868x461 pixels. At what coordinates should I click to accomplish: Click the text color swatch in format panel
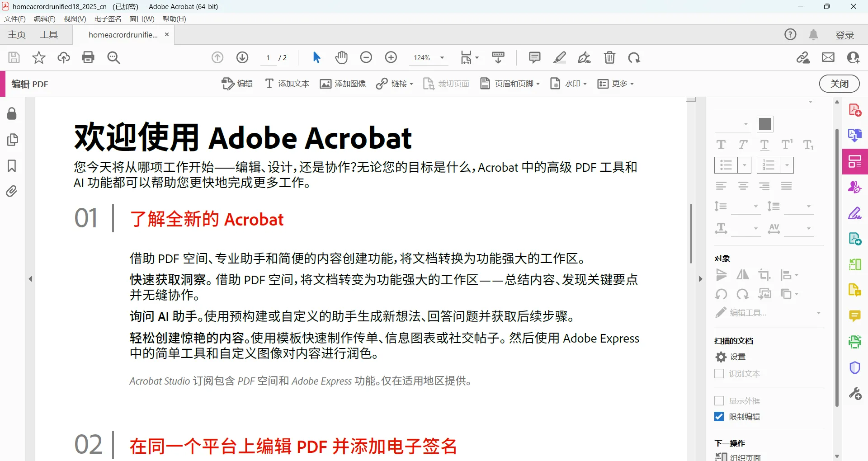765,124
